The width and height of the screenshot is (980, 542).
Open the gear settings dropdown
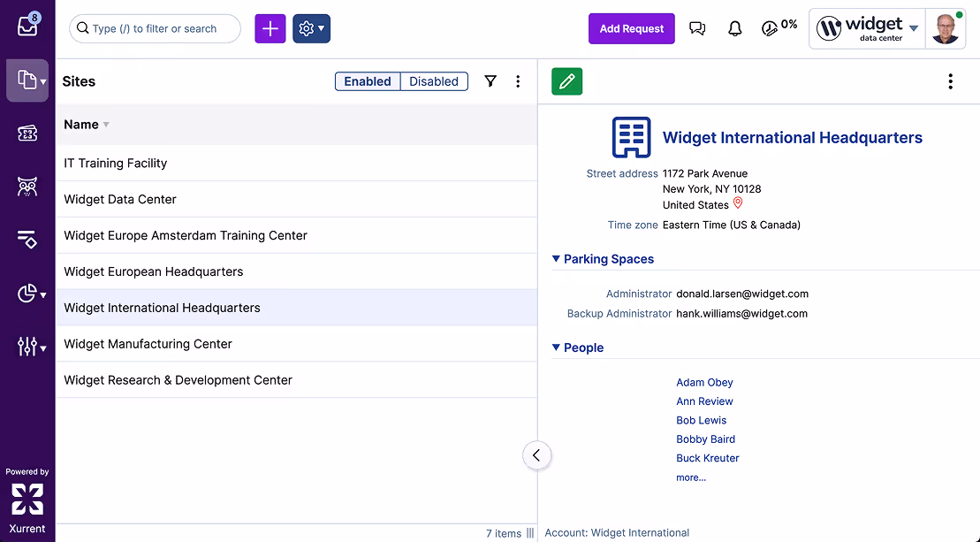coord(311,27)
